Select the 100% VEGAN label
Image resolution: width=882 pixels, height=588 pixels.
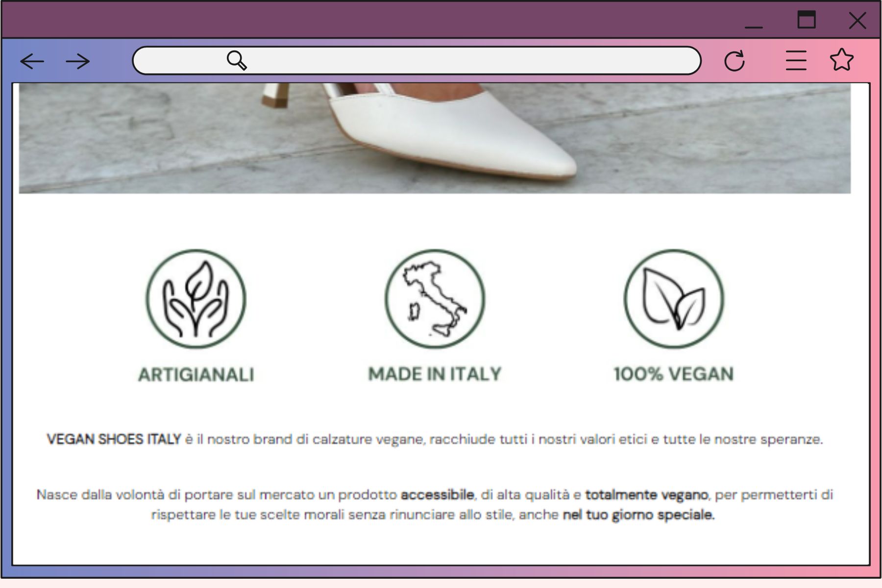(674, 374)
